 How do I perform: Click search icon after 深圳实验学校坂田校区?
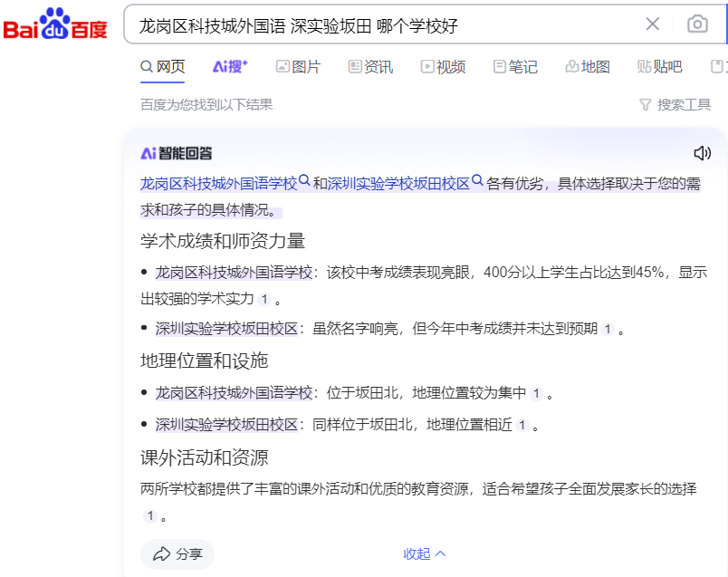coord(477,181)
